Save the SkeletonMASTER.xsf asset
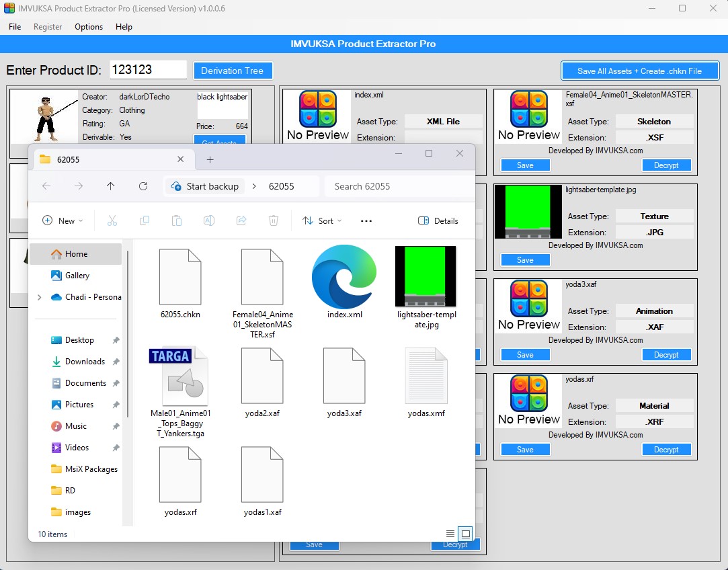Viewport: 728px width, 570px height. coord(525,165)
